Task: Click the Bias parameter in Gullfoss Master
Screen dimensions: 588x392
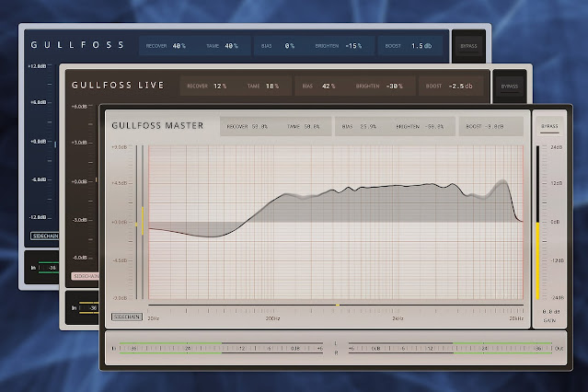Action: click(364, 125)
